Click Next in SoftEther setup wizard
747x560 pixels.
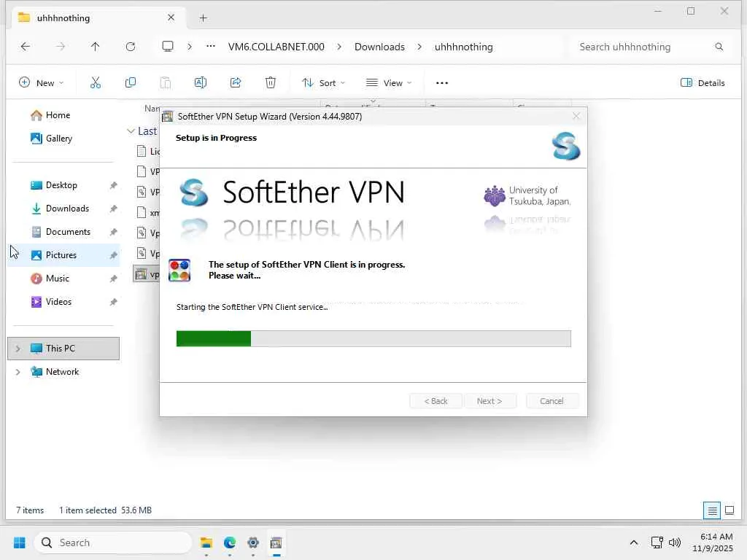coord(489,401)
